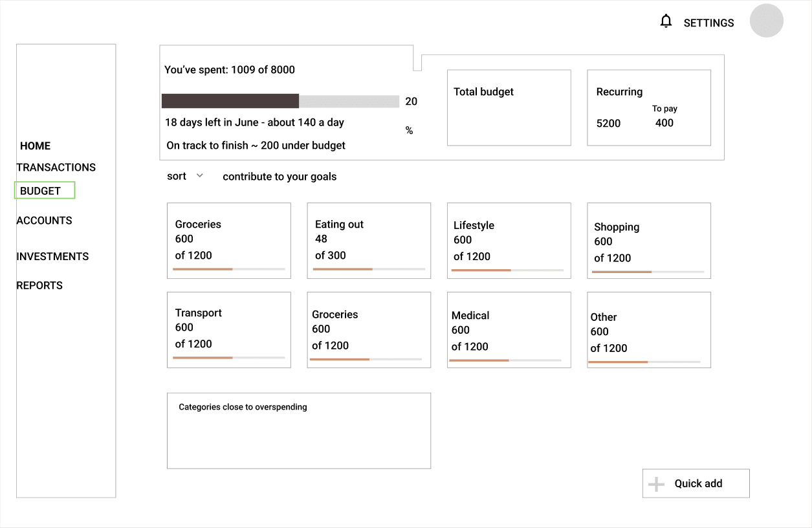Screen dimensions: 812x528
Task: Click the Medical progress bar
Action: (x=505, y=360)
